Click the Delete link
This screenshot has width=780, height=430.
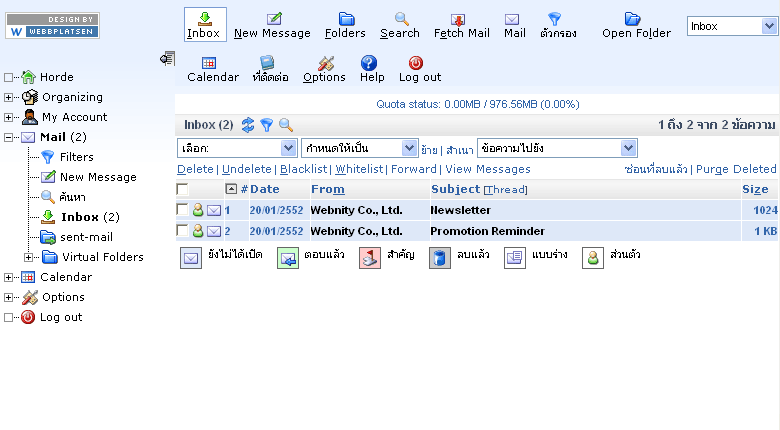coord(195,169)
